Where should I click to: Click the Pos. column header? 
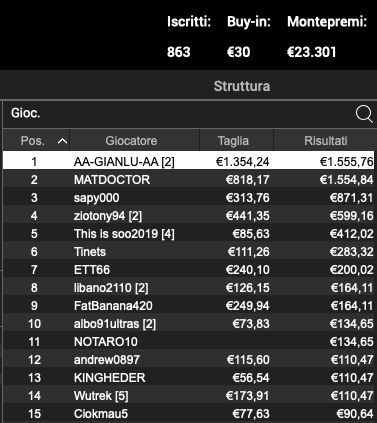[36, 141]
